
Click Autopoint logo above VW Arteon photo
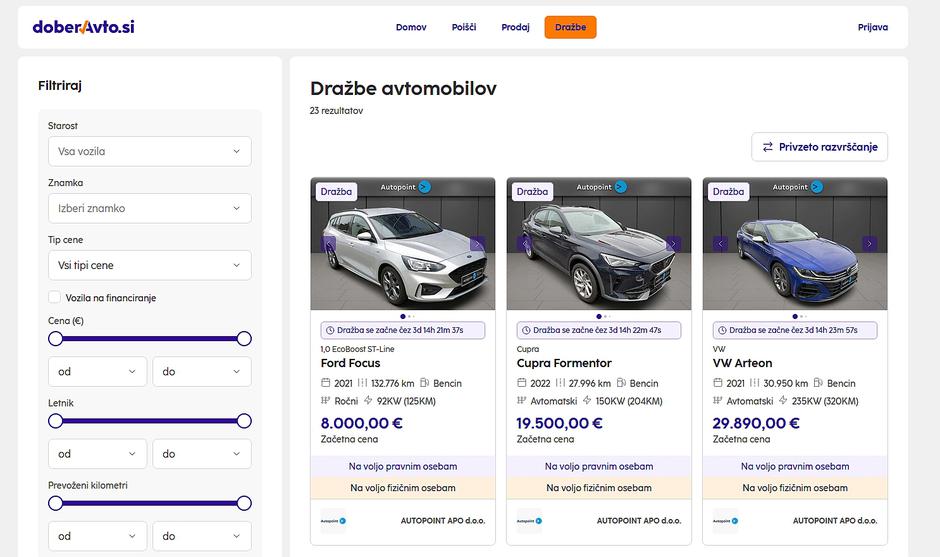coord(797,187)
